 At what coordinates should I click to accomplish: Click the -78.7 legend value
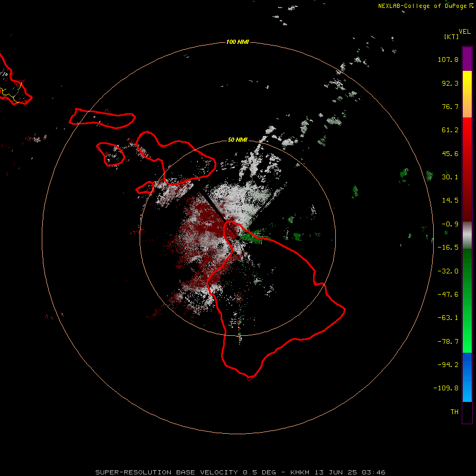click(448, 342)
